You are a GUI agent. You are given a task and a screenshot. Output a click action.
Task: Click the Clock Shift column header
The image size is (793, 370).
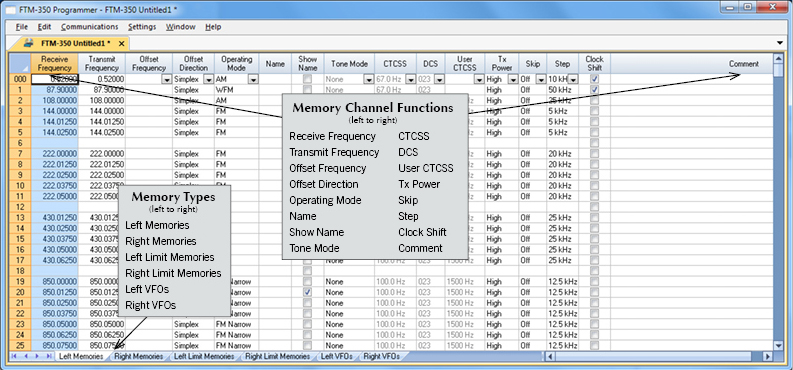[x=595, y=64]
